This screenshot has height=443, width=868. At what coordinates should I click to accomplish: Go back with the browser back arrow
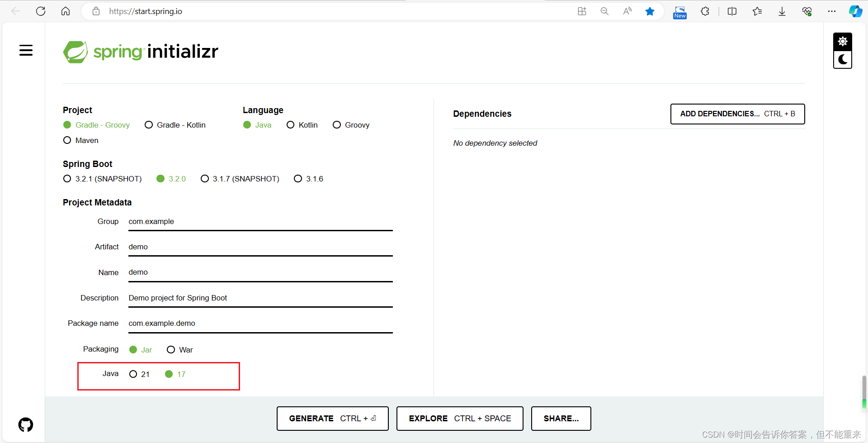pyautogui.click(x=16, y=11)
